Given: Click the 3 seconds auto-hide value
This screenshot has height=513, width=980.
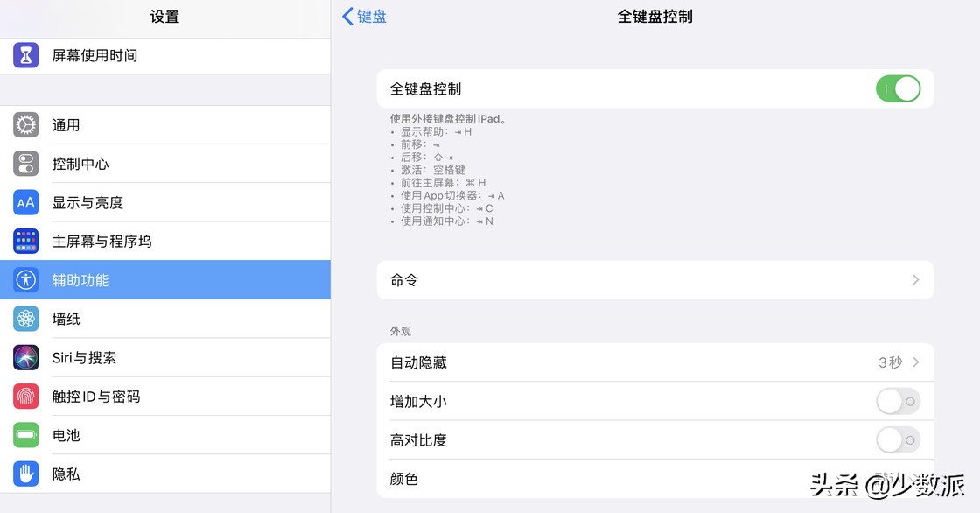Looking at the screenshot, I should [887, 362].
